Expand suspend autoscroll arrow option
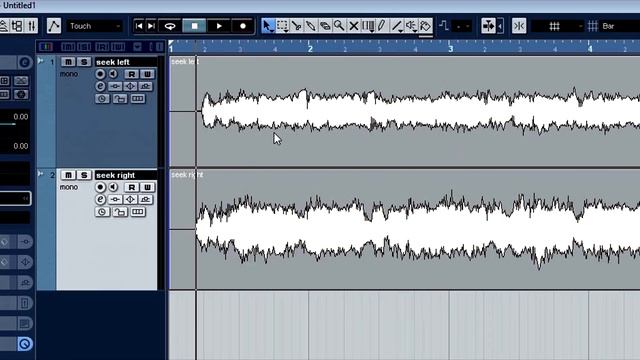640x360 pixels. pyautogui.click(x=500, y=26)
